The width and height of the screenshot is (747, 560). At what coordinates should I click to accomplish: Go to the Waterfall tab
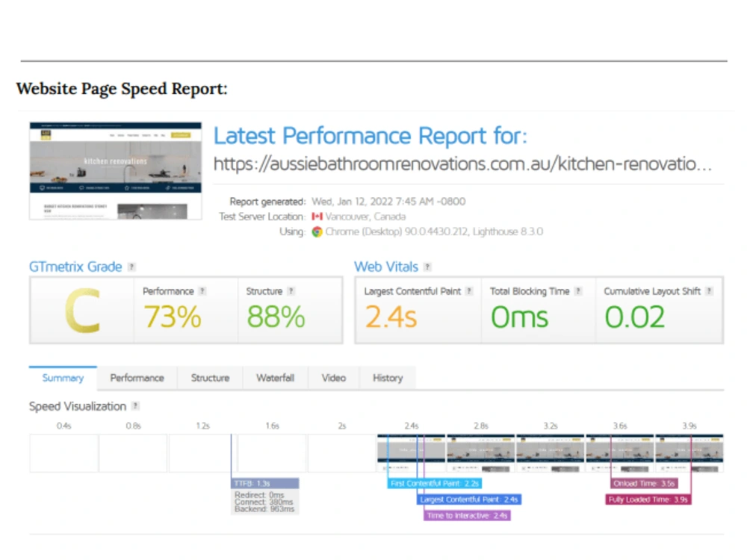click(276, 378)
